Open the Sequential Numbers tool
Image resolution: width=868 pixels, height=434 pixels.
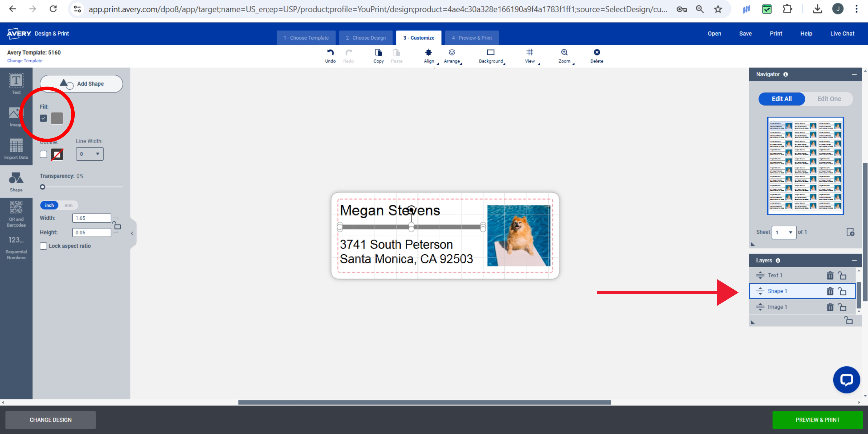(16, 247)
